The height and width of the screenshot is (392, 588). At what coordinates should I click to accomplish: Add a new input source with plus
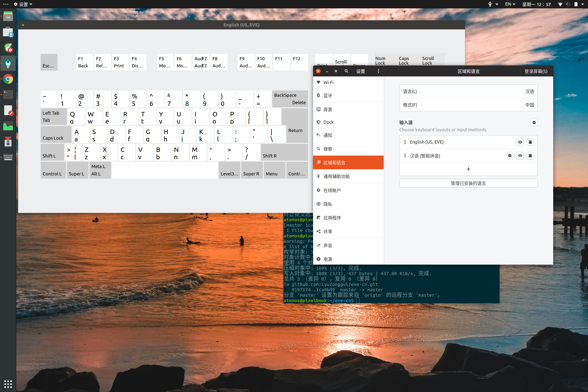click(x=468, y=169)
